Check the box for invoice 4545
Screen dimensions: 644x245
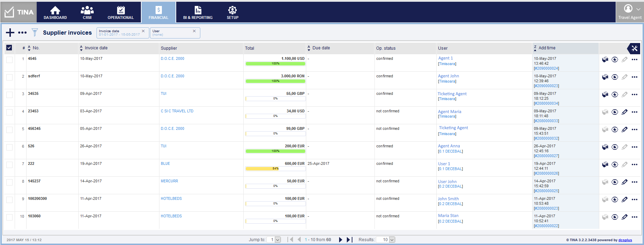9,60
